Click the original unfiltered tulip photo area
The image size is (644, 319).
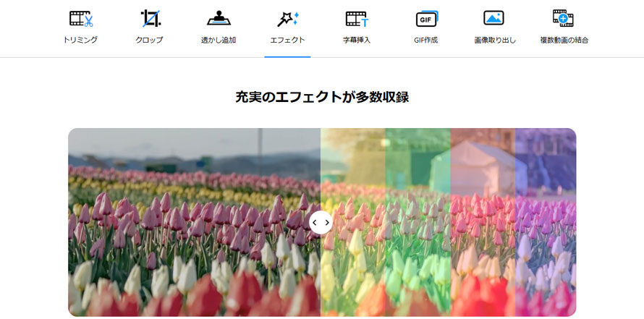coord(194,222)
